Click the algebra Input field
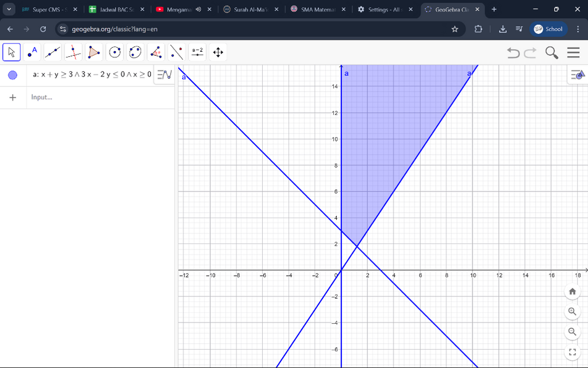 (x=98, y=97)
